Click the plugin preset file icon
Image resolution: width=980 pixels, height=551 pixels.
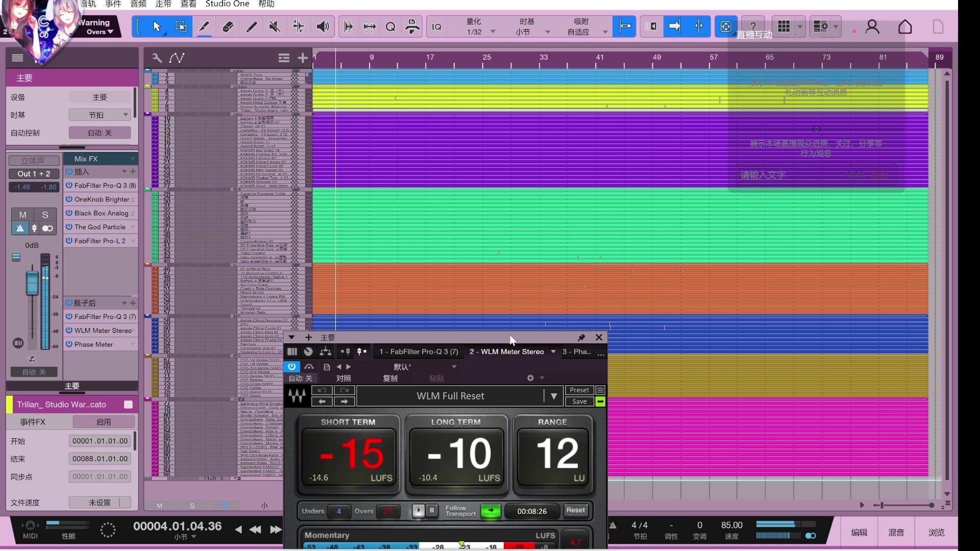click(327, 367)
